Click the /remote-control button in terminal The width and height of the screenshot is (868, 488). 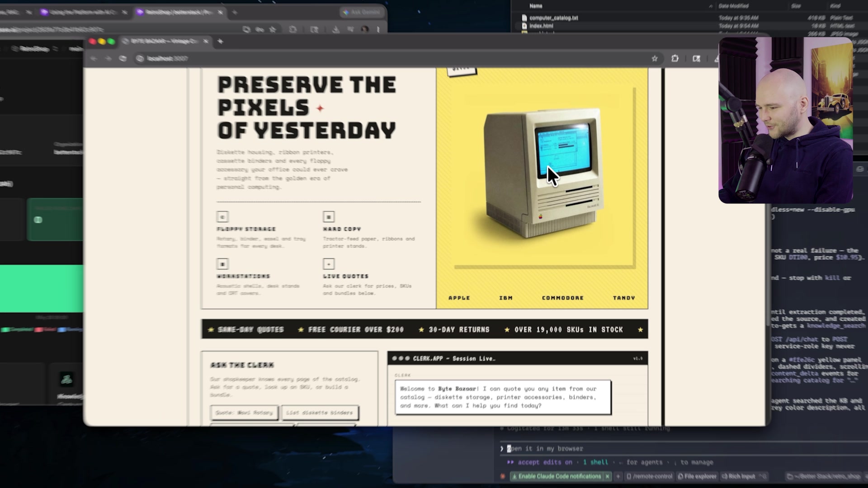tap(649, 476)
